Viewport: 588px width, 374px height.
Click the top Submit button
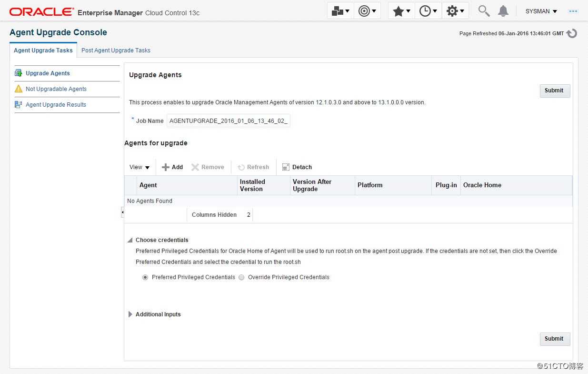[x=555, y=91]
